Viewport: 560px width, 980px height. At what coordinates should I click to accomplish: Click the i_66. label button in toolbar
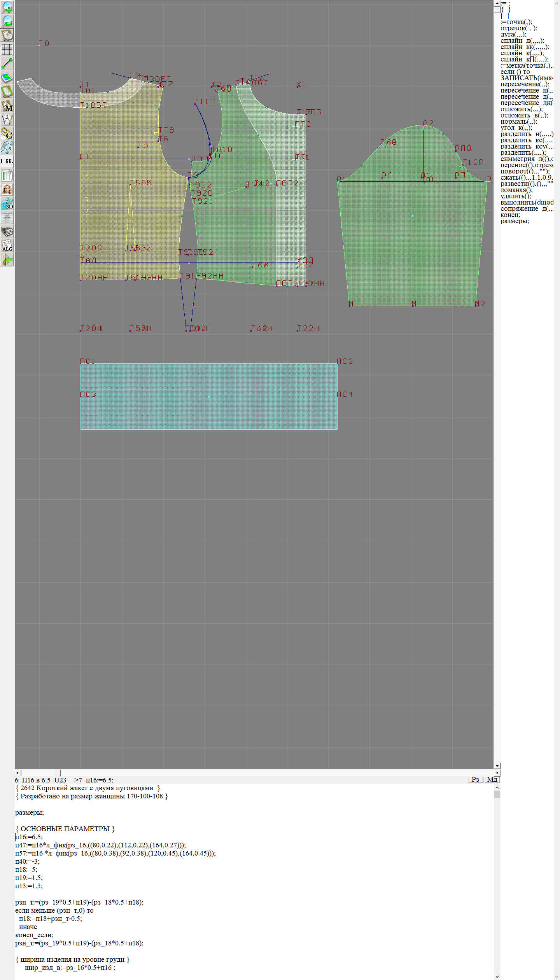(7, 161)
